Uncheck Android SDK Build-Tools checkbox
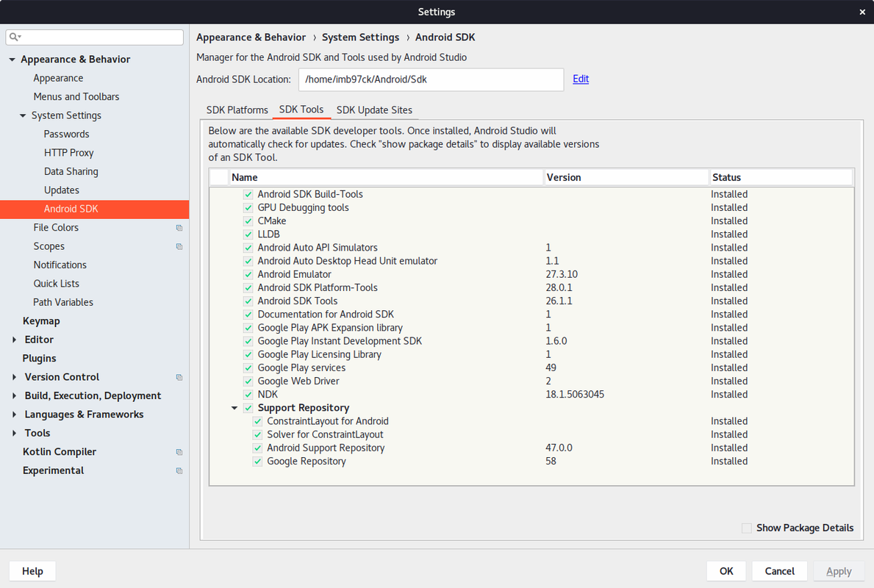The height and width of the screenshot is (588, 874). tap(248, 195)
